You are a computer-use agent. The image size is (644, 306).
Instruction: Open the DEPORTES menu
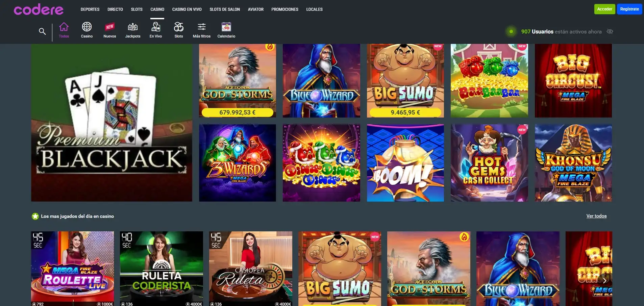tap(90, 9)
